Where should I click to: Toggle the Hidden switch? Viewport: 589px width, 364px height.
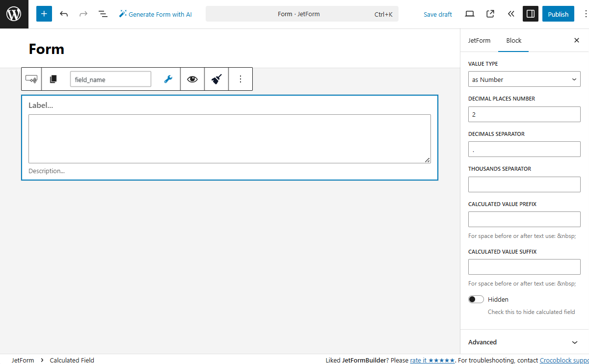(476, 299)
